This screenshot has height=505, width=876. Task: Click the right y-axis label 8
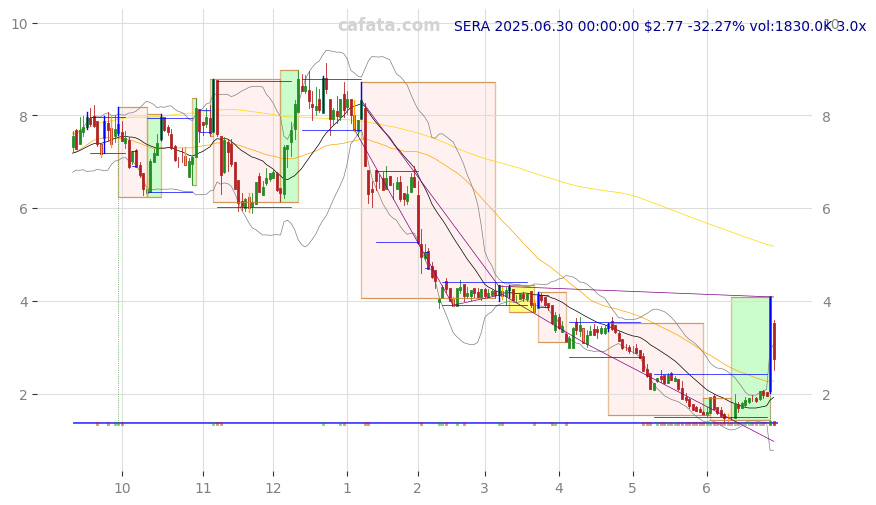coord(826,117)
